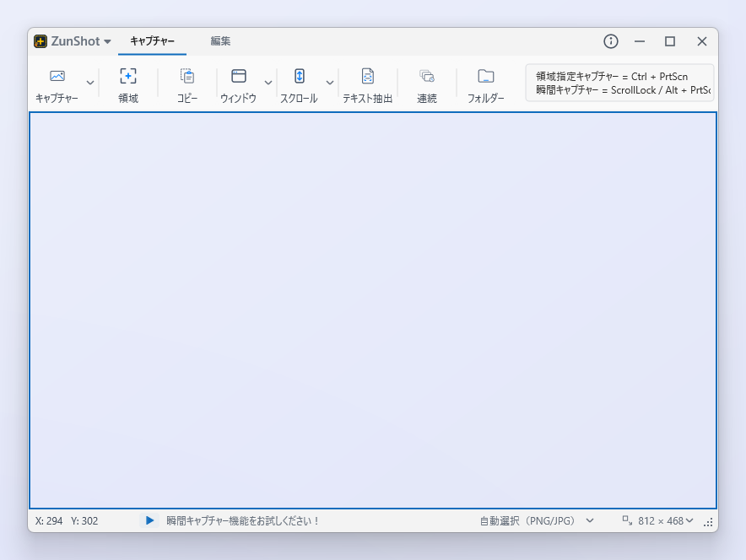
Task: Open the ZunShot application menu
Action: 81,41
